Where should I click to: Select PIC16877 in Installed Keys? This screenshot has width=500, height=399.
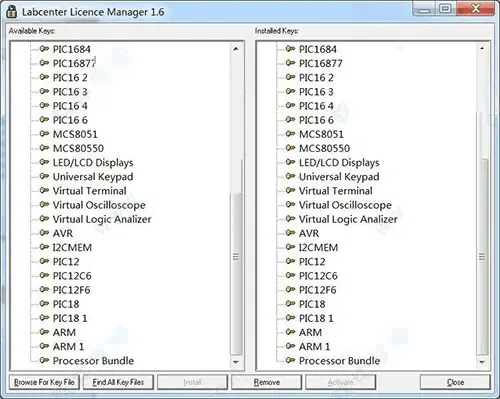321,63
